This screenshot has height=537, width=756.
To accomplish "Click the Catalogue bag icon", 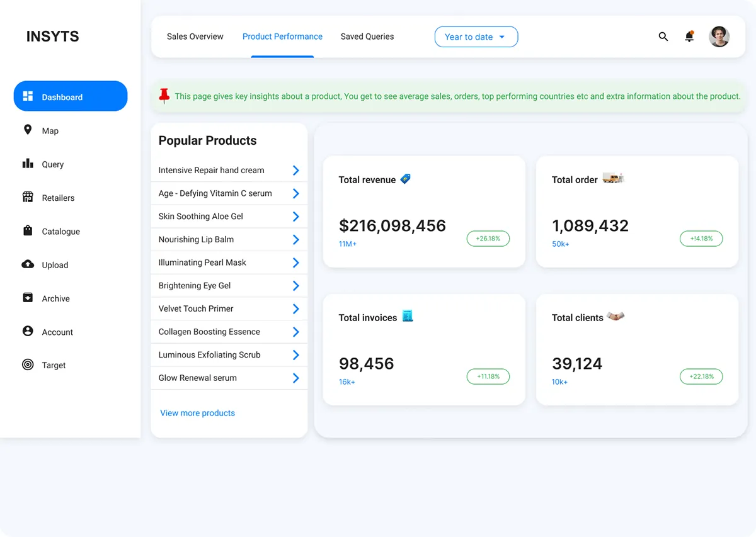I will (x=28, y=230).
